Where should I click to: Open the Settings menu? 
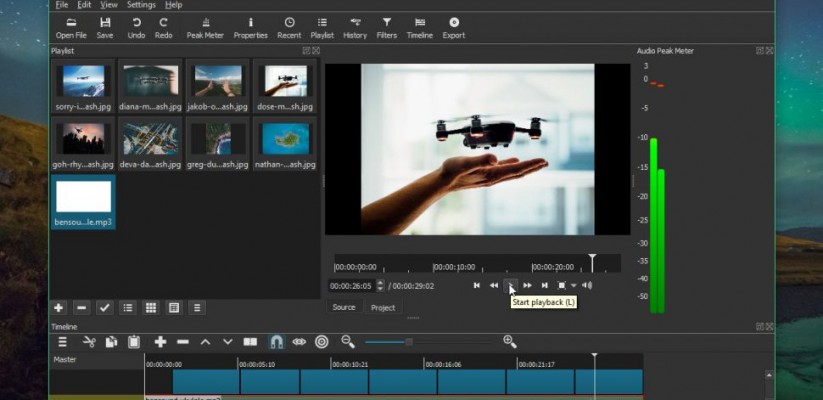click(x=141, y=5)
